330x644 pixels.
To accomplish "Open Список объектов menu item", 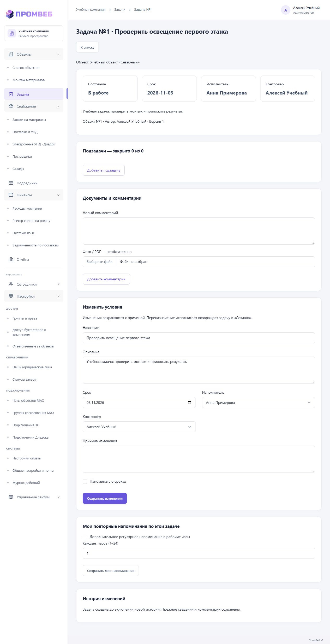I will pyautogui.click(x=26, y=68).
